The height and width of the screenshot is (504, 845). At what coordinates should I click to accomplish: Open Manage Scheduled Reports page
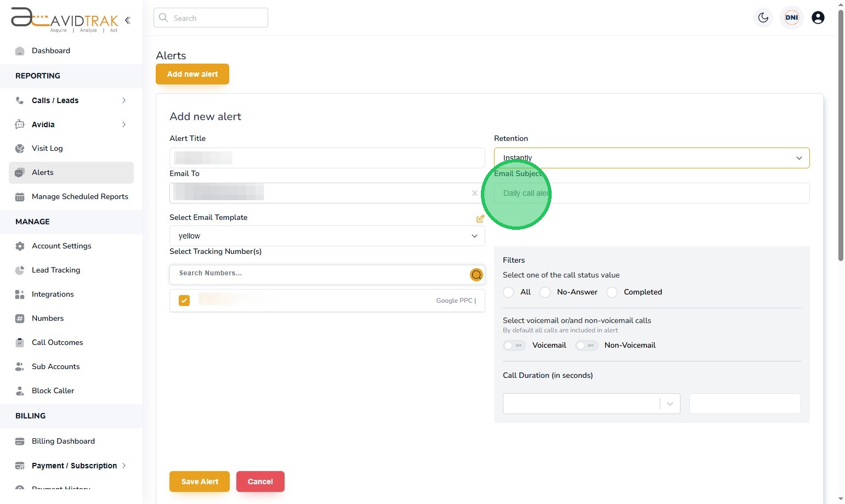pos(80,196)
